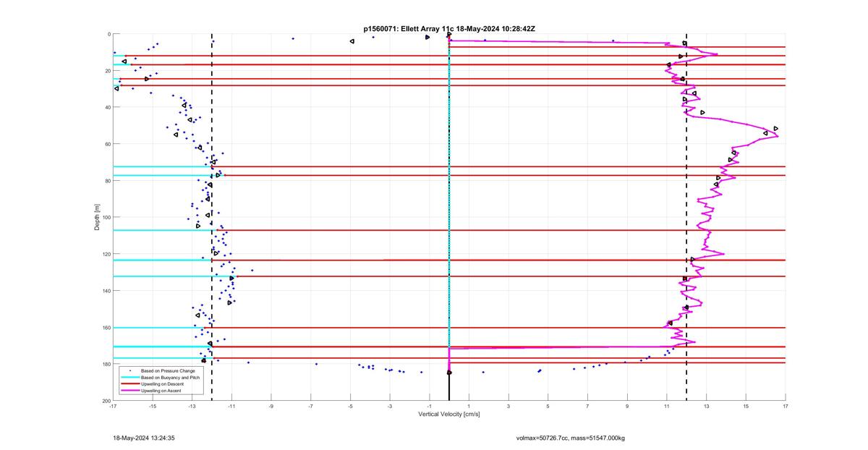
Task: Click x-axis tick label '-11'
Action: (231, 406)
